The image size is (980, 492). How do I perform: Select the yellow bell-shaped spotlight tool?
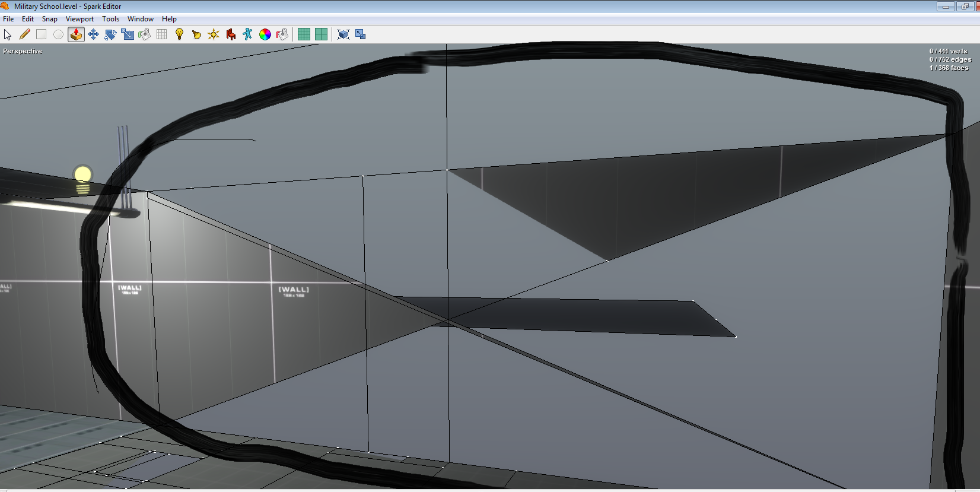coord(196,34)
